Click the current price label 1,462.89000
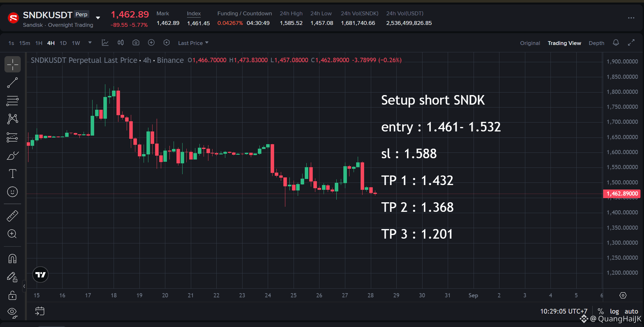Image resolution: width=644 pixels, height=327 pixels. 622,194
